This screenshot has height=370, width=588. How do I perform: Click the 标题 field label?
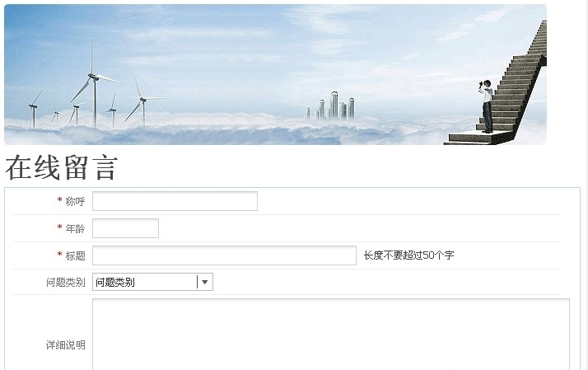[x=75, y=256]
